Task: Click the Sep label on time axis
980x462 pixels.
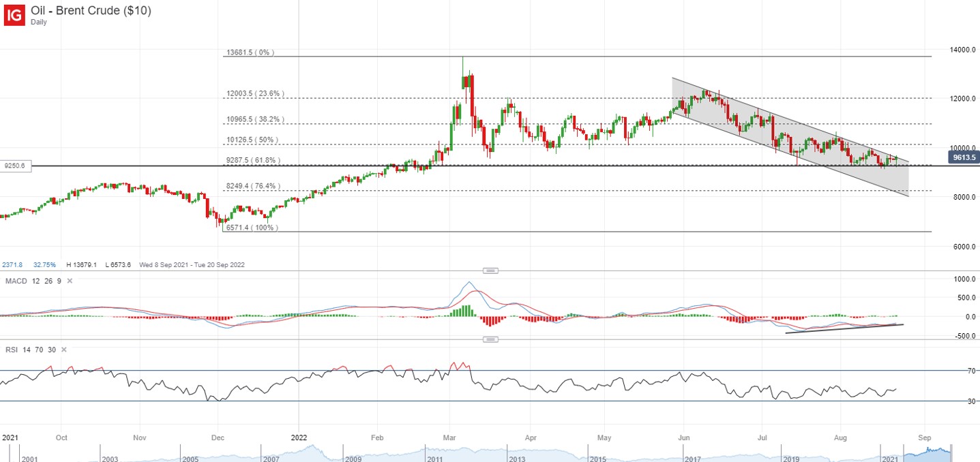Action: click(925, 437)
